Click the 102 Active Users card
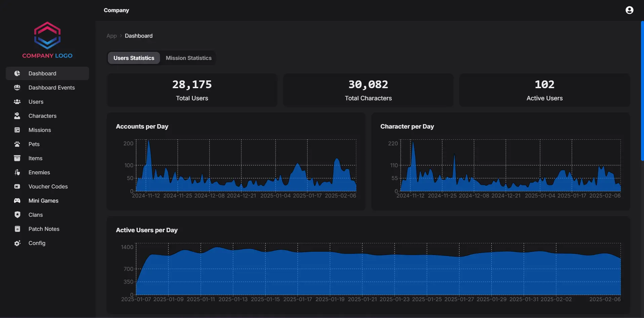Screen dimensions: 644x318 point(545,90)
